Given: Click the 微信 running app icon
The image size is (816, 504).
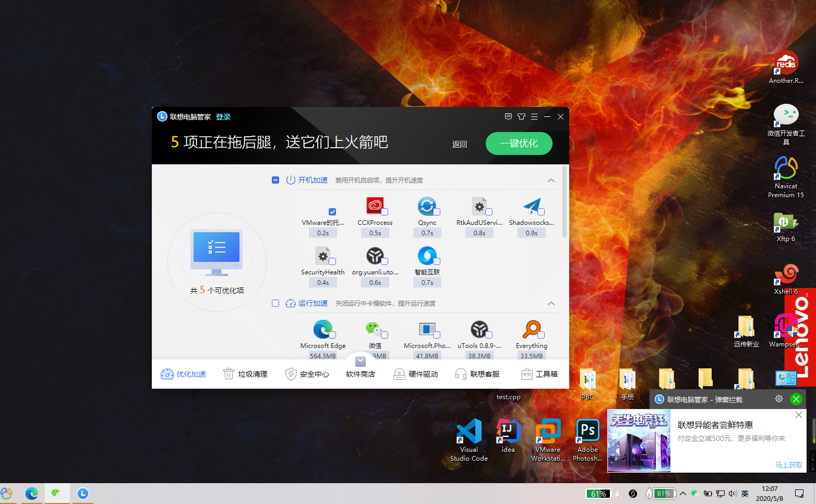Looking at the screenshot, I should click(374, 329).
